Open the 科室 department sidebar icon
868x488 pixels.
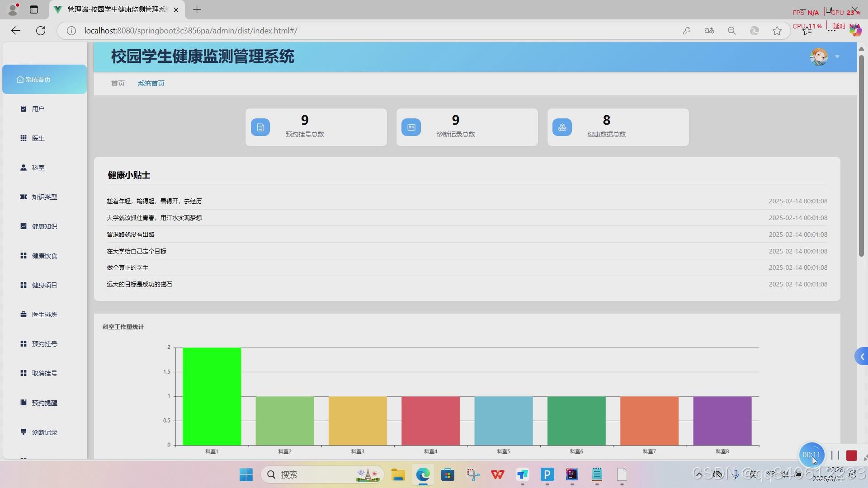click(x=23, y=167)
